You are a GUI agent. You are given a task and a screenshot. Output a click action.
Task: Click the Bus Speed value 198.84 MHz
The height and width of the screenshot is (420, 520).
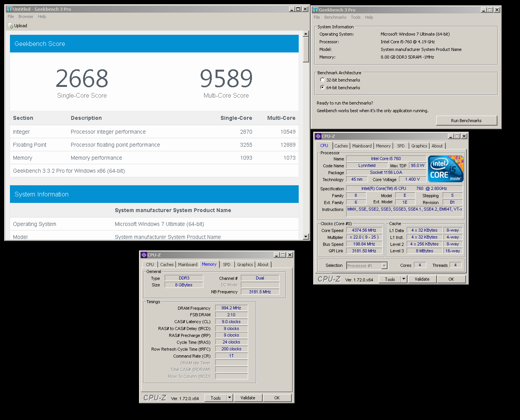tap(364, 244)
